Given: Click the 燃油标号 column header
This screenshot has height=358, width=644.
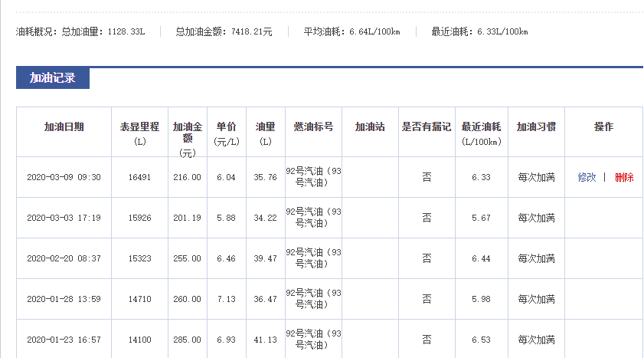Looking at the screenshot, I should (x=313, y=127).
